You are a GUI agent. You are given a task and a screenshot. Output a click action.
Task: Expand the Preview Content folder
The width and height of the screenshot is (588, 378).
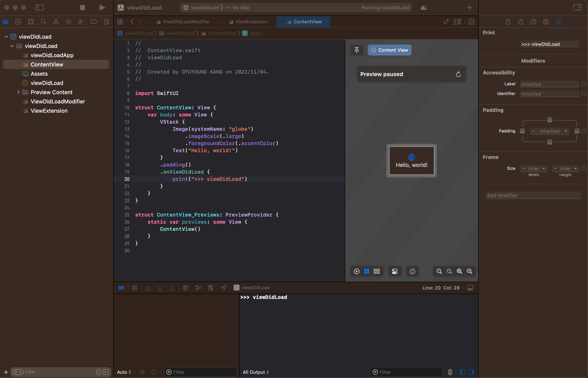19,92
